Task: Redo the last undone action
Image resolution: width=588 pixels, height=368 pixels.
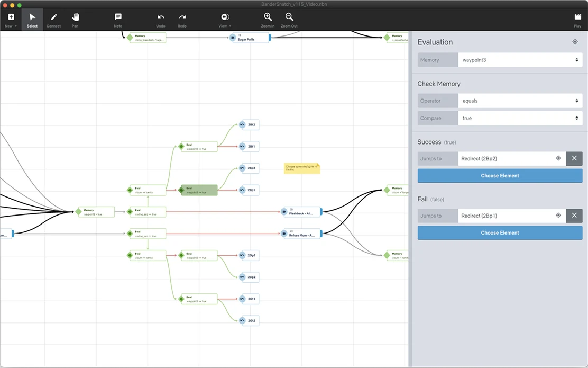Action: (182, 20)
